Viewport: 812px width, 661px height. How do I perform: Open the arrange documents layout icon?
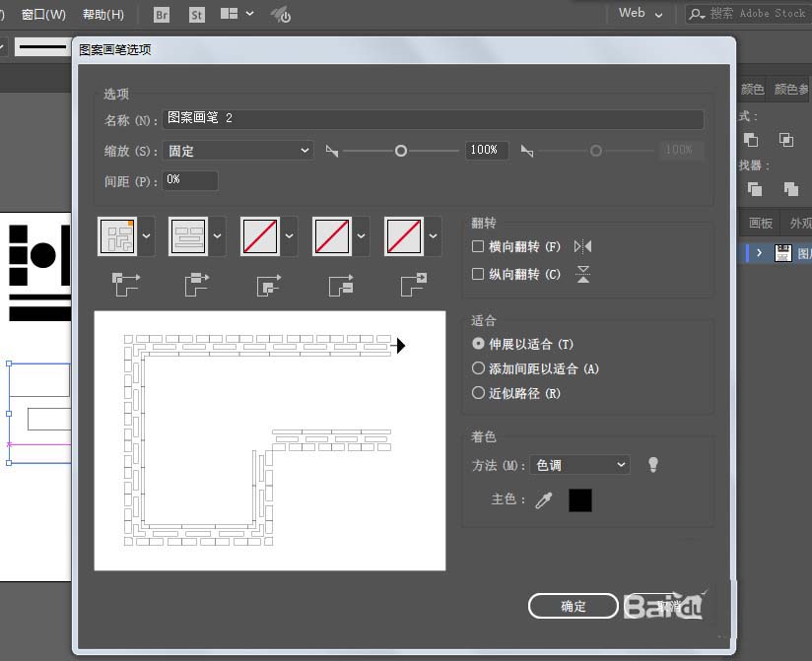pyautogui.click(x=229, y=14)
